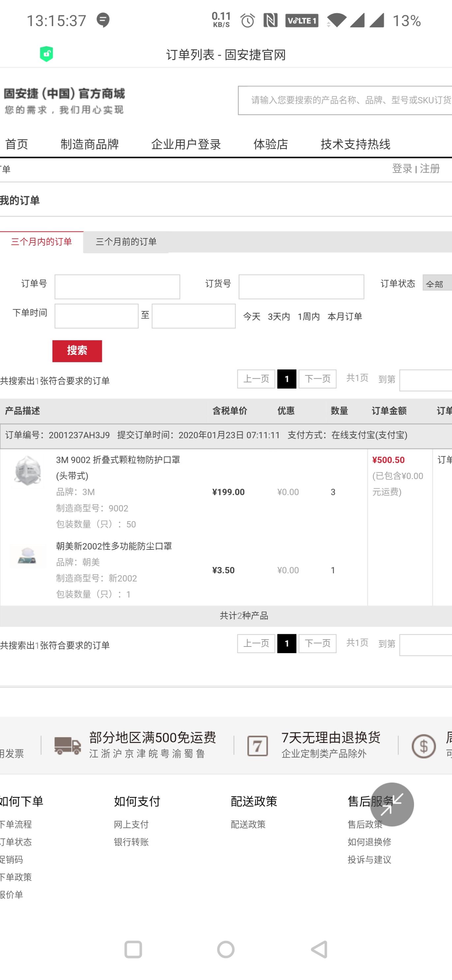The height and width of the screenshot is (980, 452).
Task: Click the bottom 下一页 pagination button
Action: pyautogui.click(x=317, y=643)
